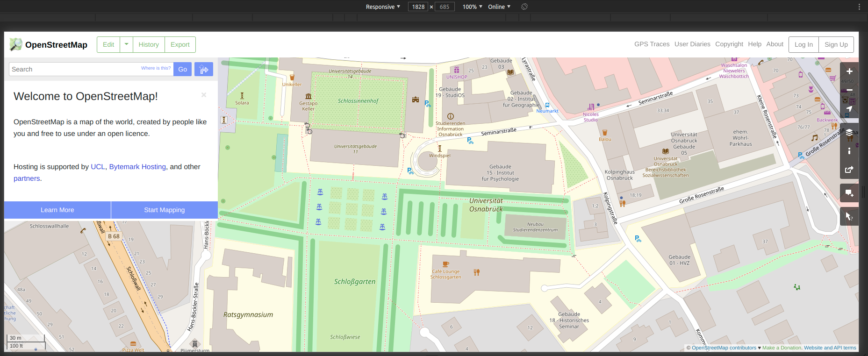Click the Gestapo Keller museum icon
Viewport: 868px width, 356px height.
click(x=308, y=96)
